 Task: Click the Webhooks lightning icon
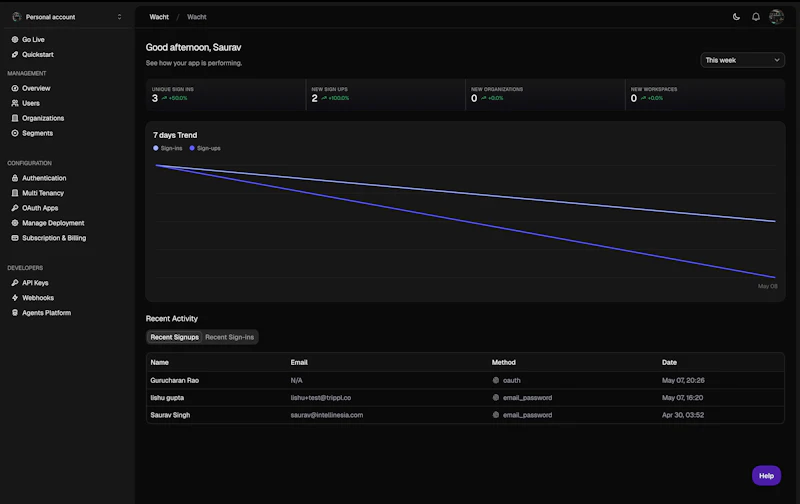pos(15,298)
